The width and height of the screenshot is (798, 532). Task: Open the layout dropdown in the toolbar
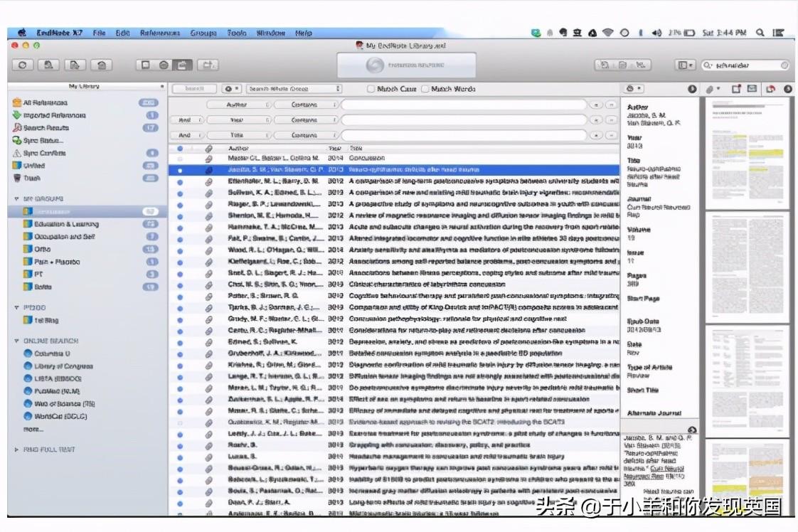click(x=684, y=65)
